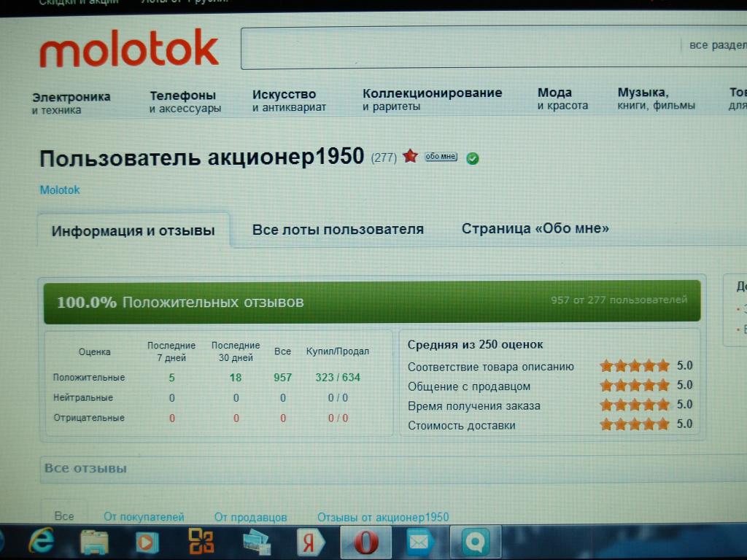Screen dimensions: 747x560
Task: Click the Стоимость доставки label
Action: coord(462,426)
